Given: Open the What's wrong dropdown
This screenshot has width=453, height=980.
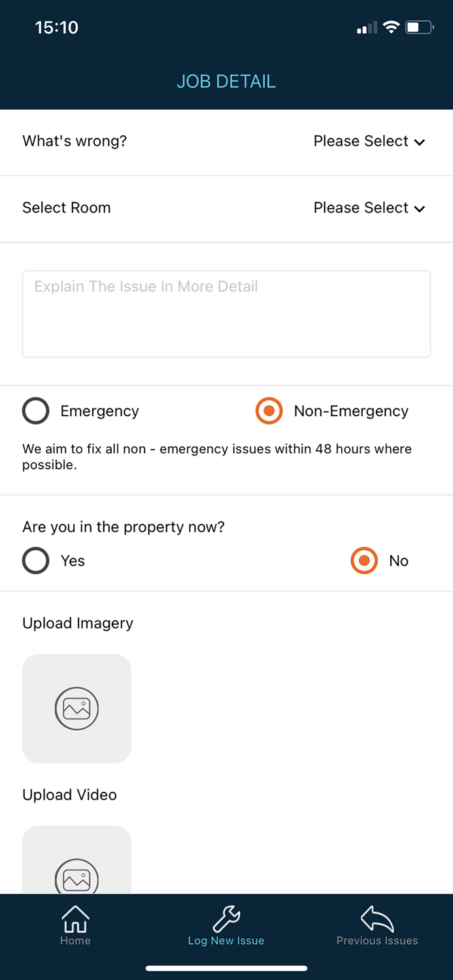Looking at the screenshot, I should point(369,141).
